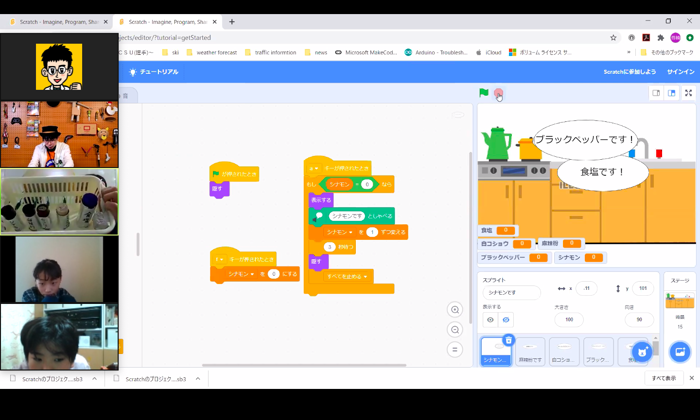The height and width of the screenshot is (420, 700).
Task: Click the sprite size field showing 100
Action: pos(568,320)
